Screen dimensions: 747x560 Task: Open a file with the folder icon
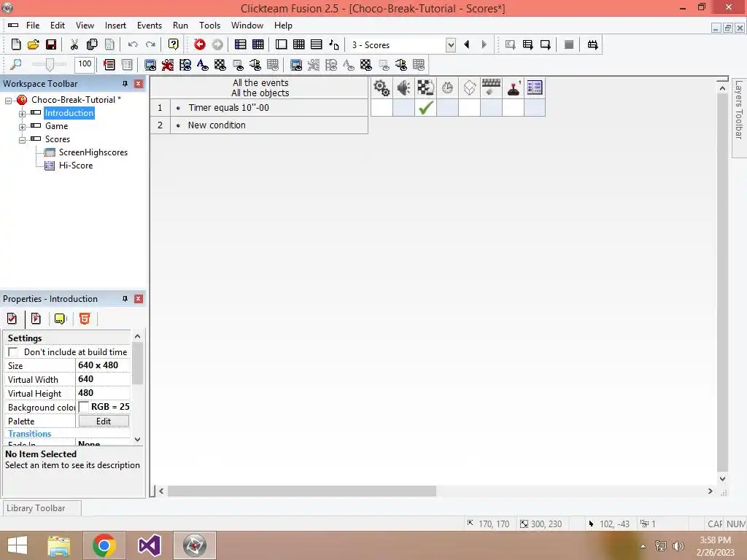pyautogui.click(x=34, y=44)
